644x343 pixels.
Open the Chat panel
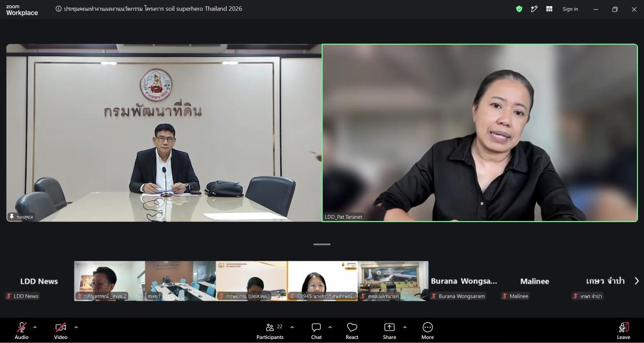[316, 331]
